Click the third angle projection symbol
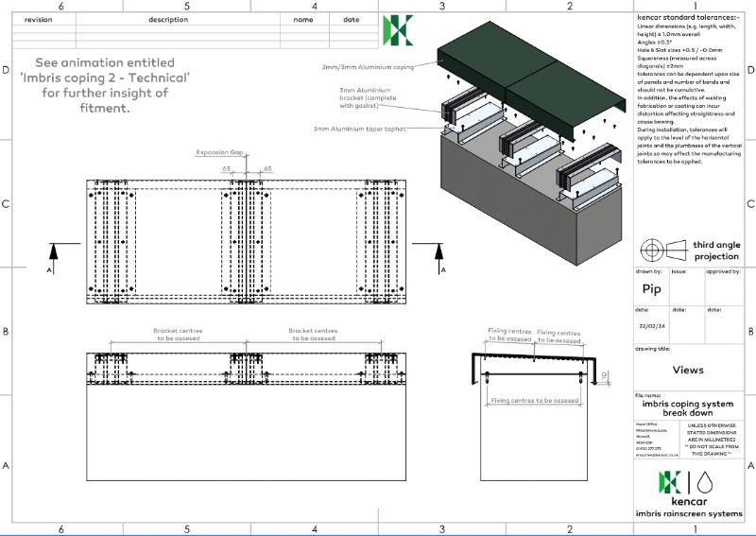This screenshot has height=536, width=756. (x=664, y=250)
